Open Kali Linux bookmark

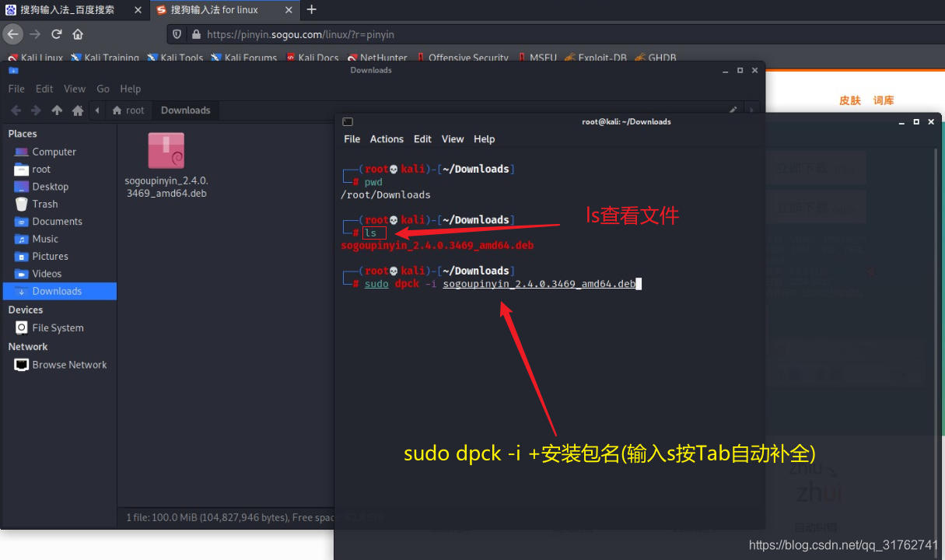(36, 58)
